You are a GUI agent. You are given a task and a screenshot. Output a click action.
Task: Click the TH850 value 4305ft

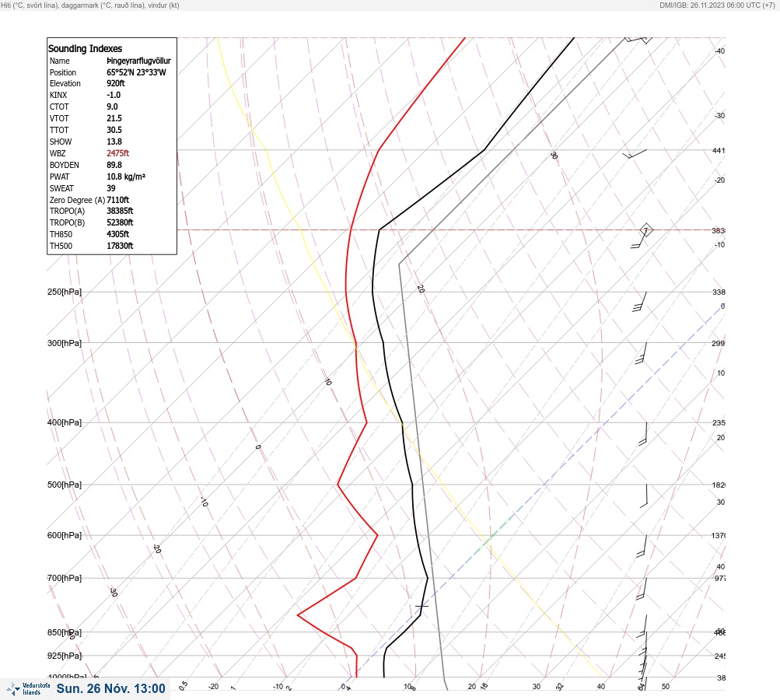(x=118, y=234)
